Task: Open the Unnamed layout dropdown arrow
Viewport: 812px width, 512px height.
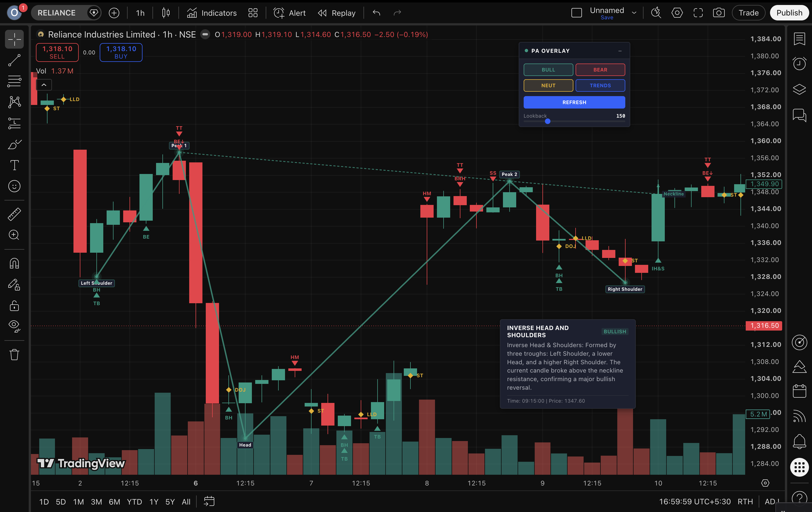Action: (634, 13)
